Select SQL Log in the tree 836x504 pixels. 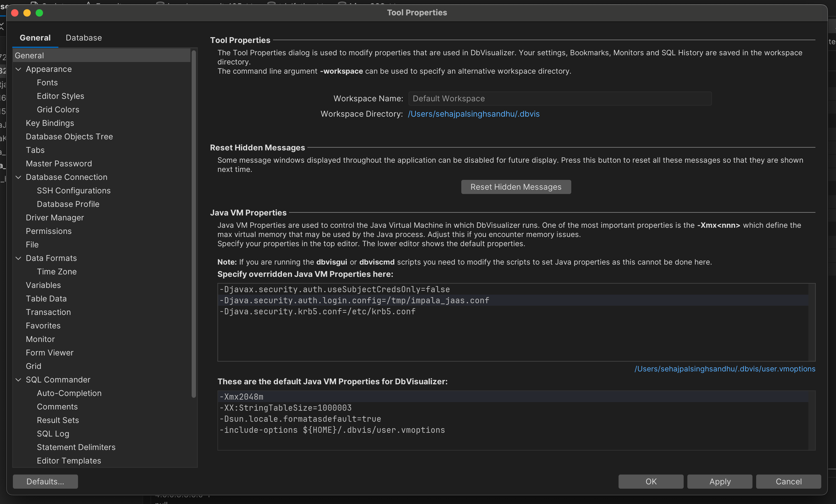click(53, 433)
